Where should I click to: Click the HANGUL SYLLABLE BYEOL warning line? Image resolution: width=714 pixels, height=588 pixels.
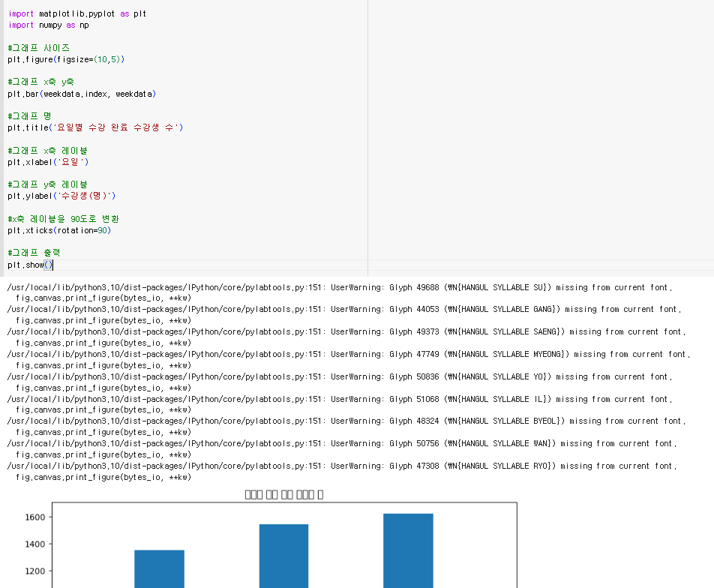pos(346,421)
